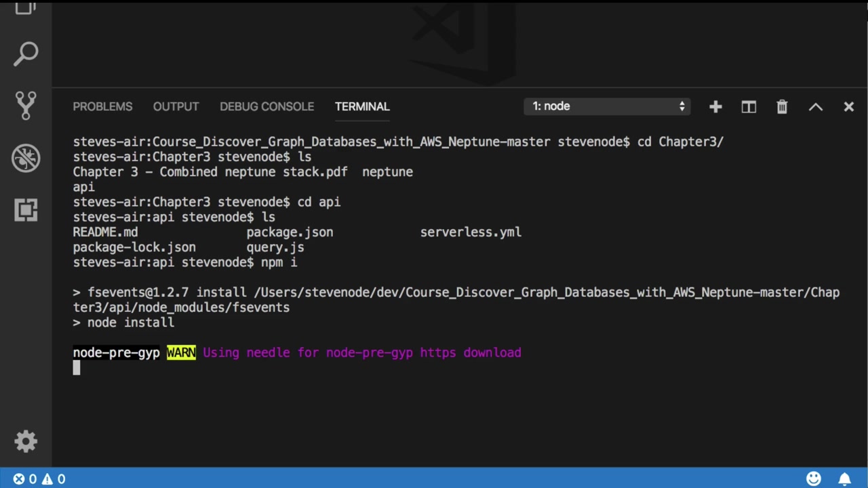Image resolution: width=868 pixels, height=488 pixels.
Task: Open notifications bell in status bar
Action: pyautogui.click(x=844, y=479)
